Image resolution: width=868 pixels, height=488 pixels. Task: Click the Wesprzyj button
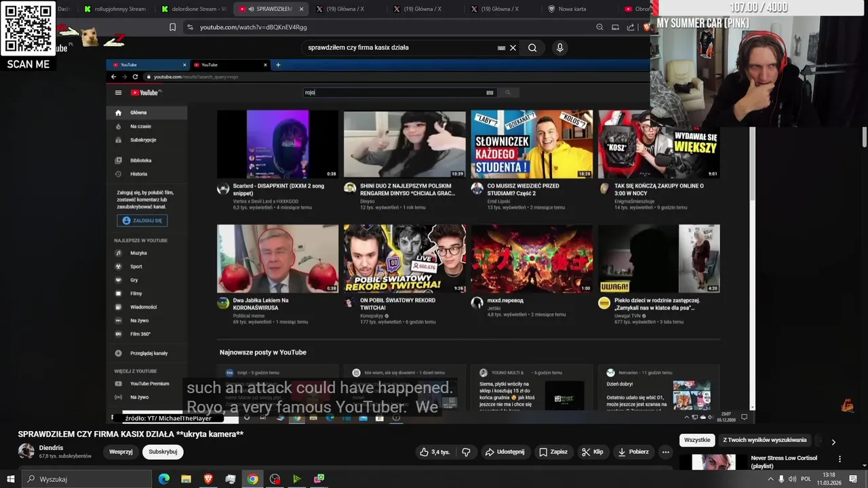[121, 452]
